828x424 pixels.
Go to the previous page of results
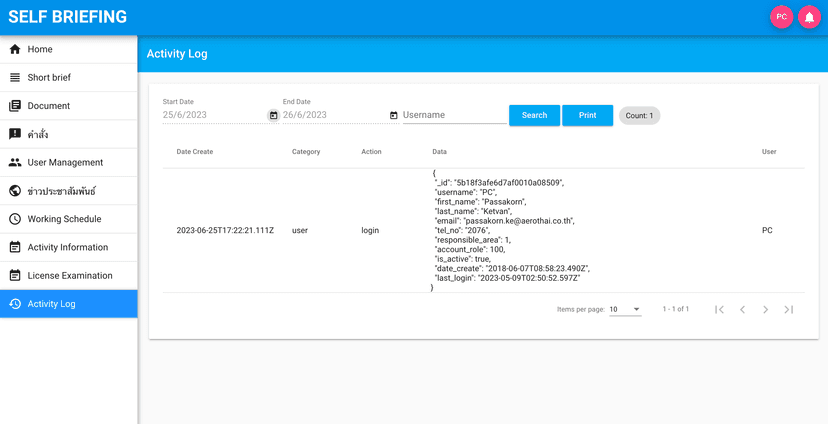[742, 310]
